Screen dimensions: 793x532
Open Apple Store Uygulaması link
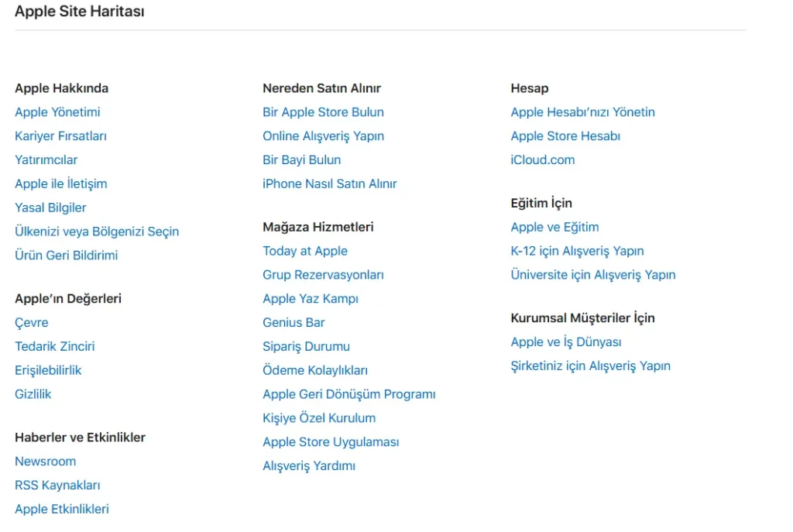coord(331,442)
